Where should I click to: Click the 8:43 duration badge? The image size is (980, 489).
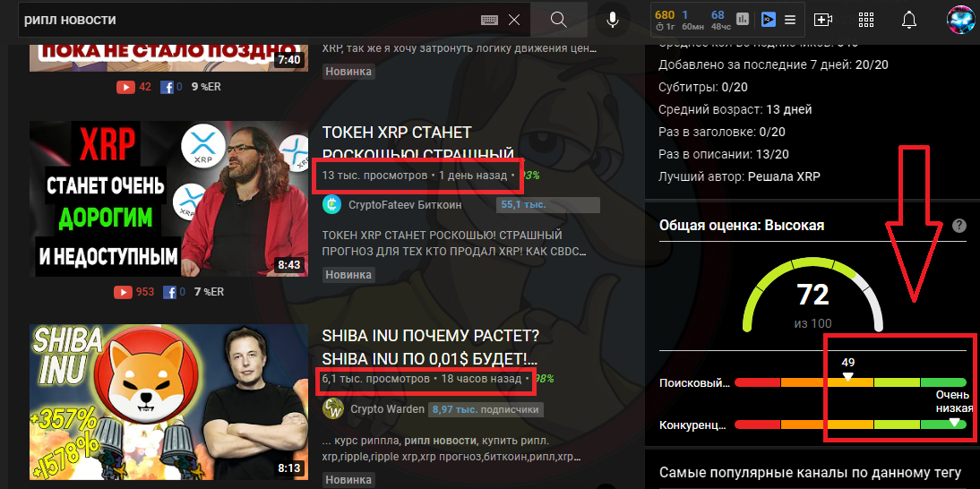[x=289, y=265]
